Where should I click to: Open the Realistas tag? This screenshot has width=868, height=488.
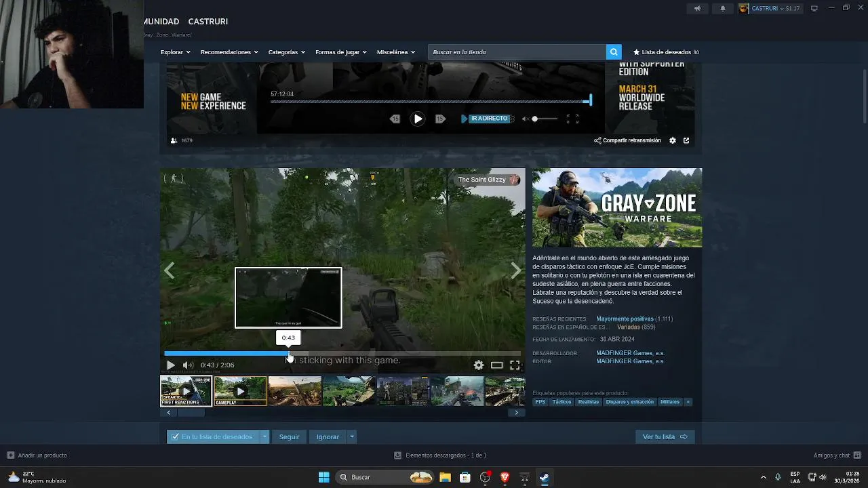point(588,402)
